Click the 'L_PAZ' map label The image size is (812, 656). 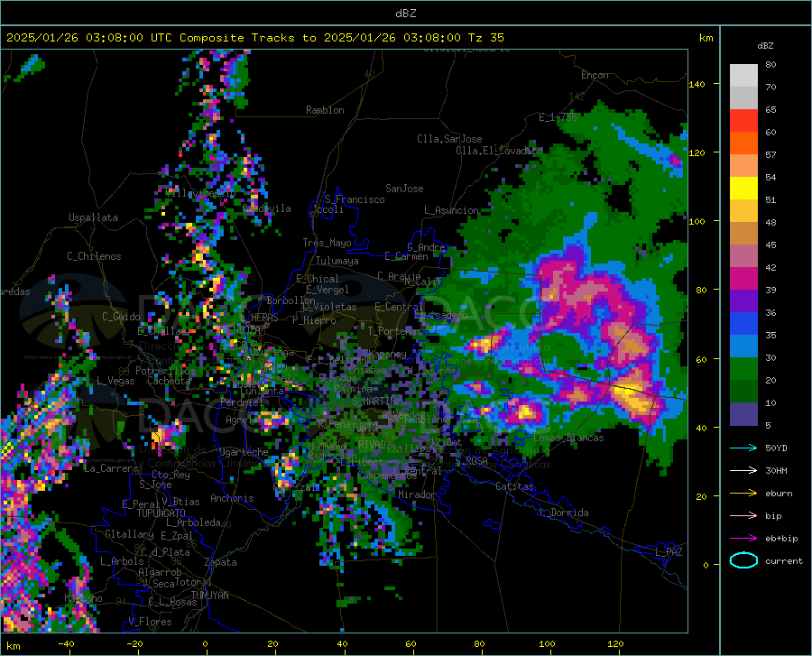669,552
